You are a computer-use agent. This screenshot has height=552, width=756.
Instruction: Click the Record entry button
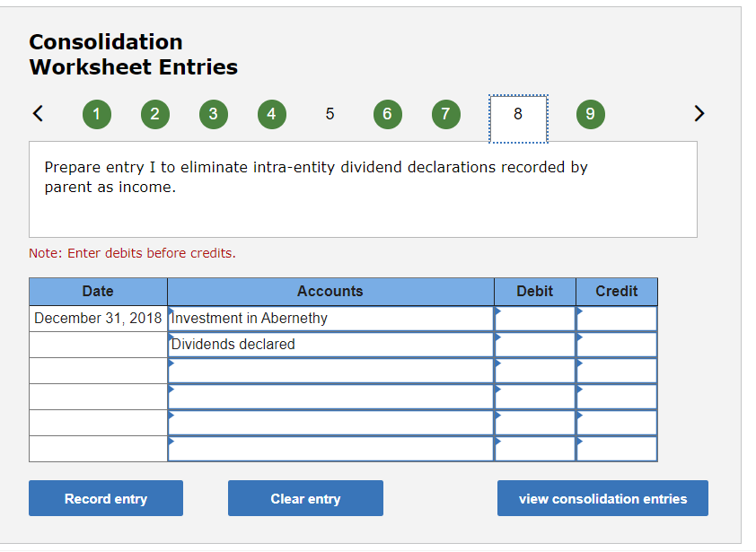click(x=106, y=498)
